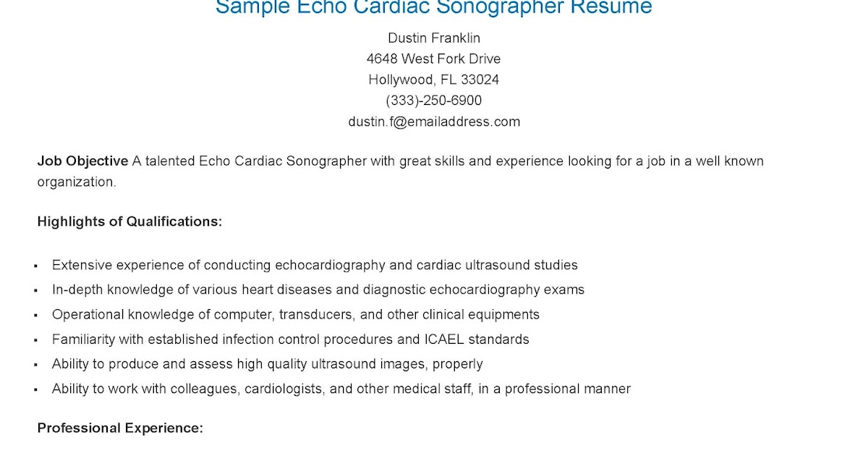Image resolution: width=868 pixels, height=456 pixels.
Task: Click the bullet about ICAEL standards
Action: [291, 339]
